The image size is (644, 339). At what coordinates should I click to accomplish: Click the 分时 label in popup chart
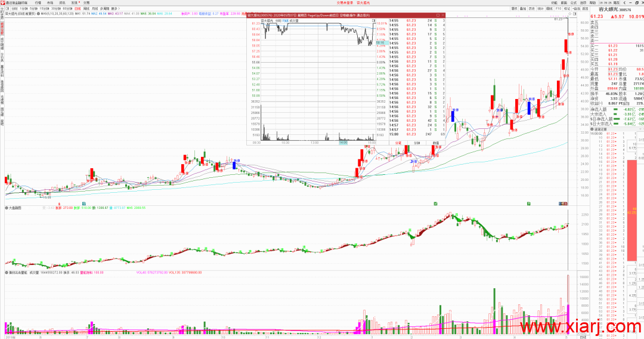[x=278, y=20]
